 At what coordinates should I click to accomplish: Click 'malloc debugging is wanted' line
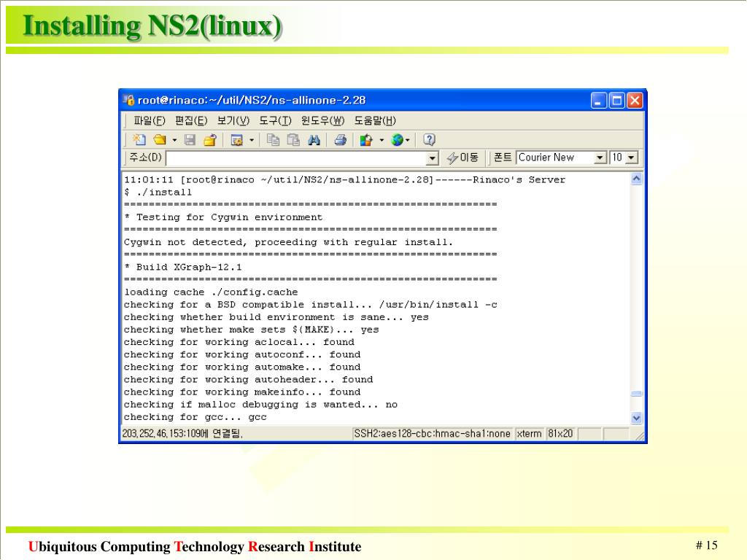coord(260,404)
